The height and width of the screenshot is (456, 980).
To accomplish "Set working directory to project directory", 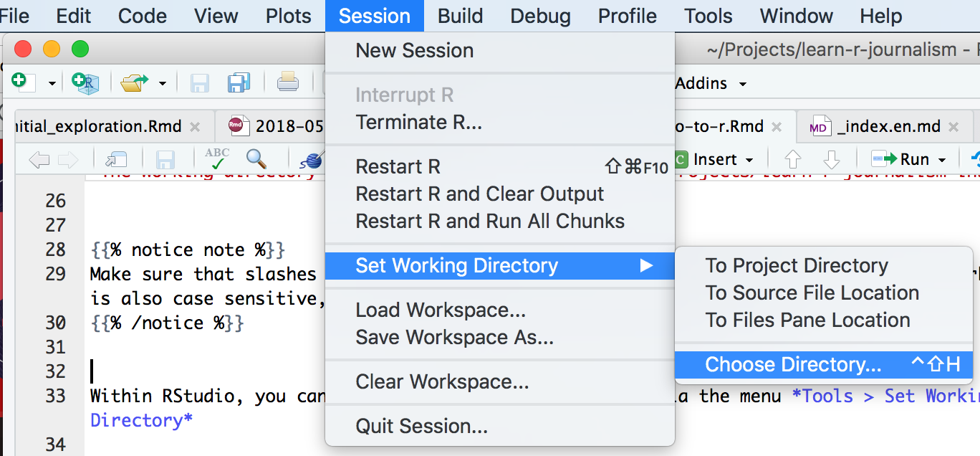I will click(x=797, y=265).
